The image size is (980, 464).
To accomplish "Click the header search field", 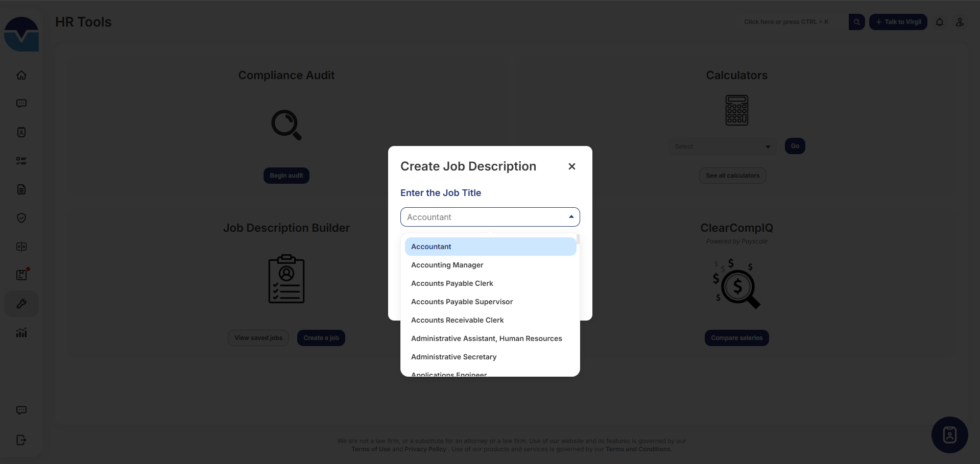I will click(793, 22).
